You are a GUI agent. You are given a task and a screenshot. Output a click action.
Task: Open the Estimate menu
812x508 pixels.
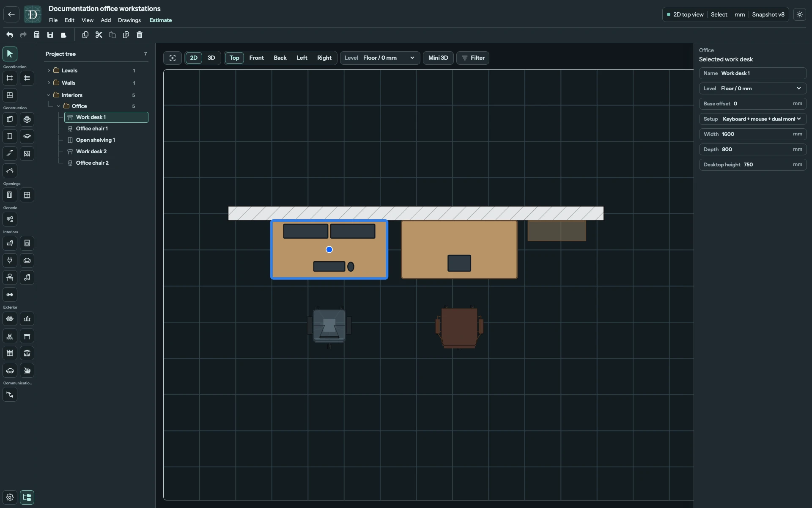(x=161, y=20)
